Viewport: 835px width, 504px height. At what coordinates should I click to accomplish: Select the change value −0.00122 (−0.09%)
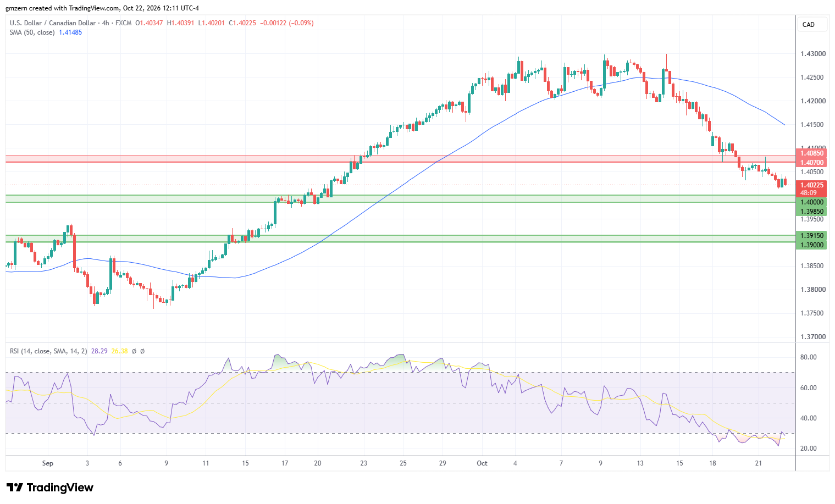(x=287, y=23)
